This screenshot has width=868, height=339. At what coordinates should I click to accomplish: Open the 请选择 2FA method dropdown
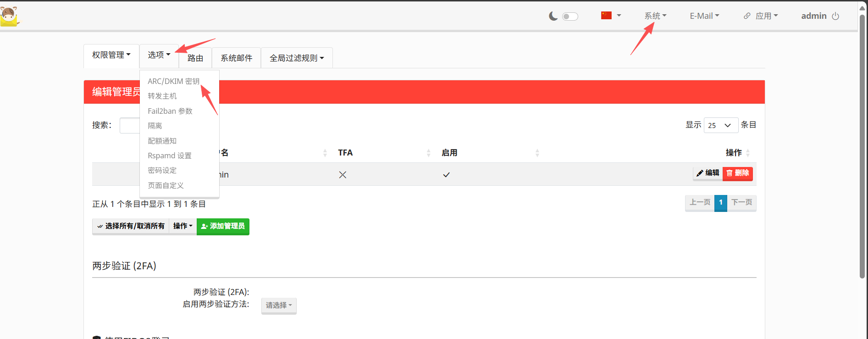279,305
